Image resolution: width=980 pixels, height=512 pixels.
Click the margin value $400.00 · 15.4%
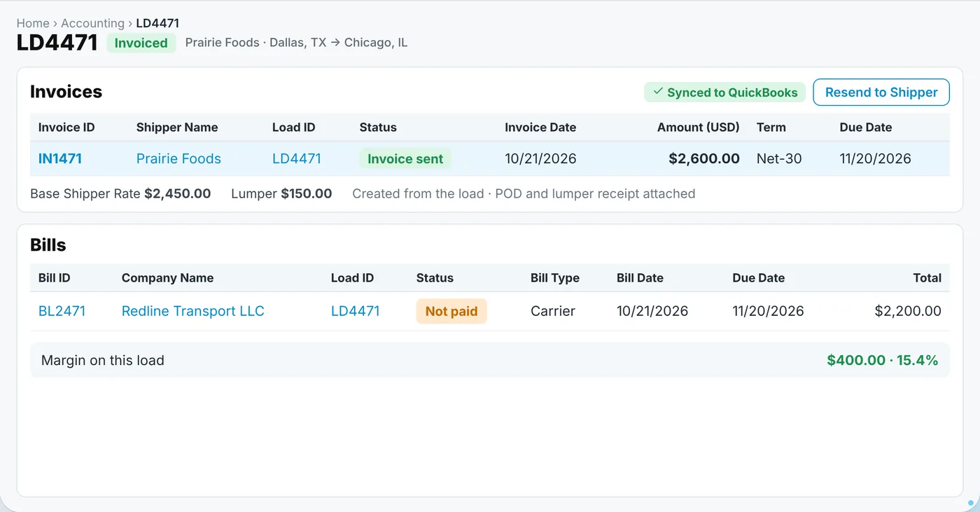pyautogui.click(x=883, y=360)
